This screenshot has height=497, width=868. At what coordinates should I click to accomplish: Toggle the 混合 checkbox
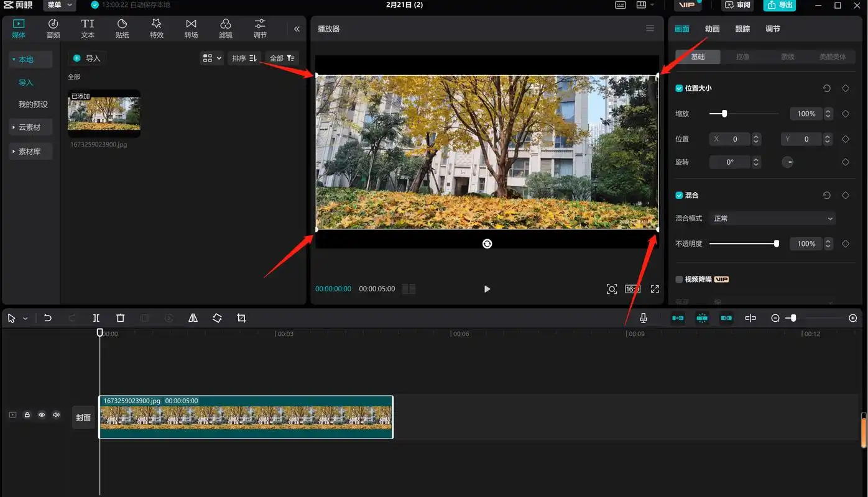pyautogui.click(x=679, y=195)
